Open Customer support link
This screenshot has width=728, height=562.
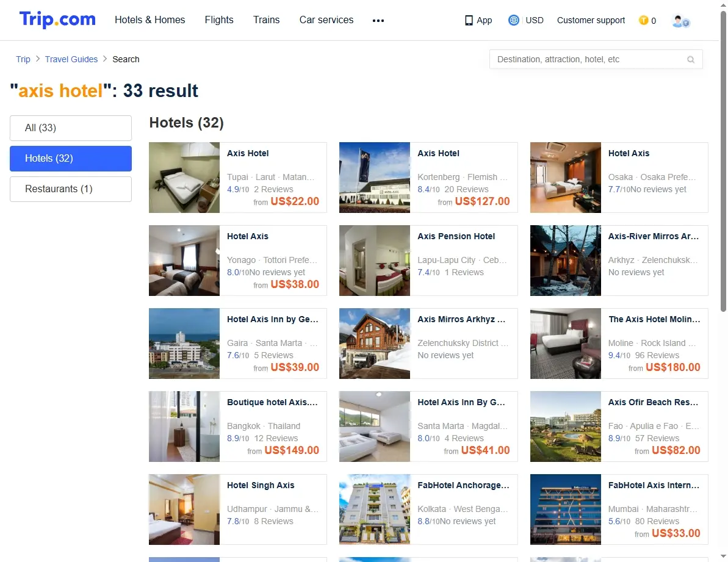point(591,20)
